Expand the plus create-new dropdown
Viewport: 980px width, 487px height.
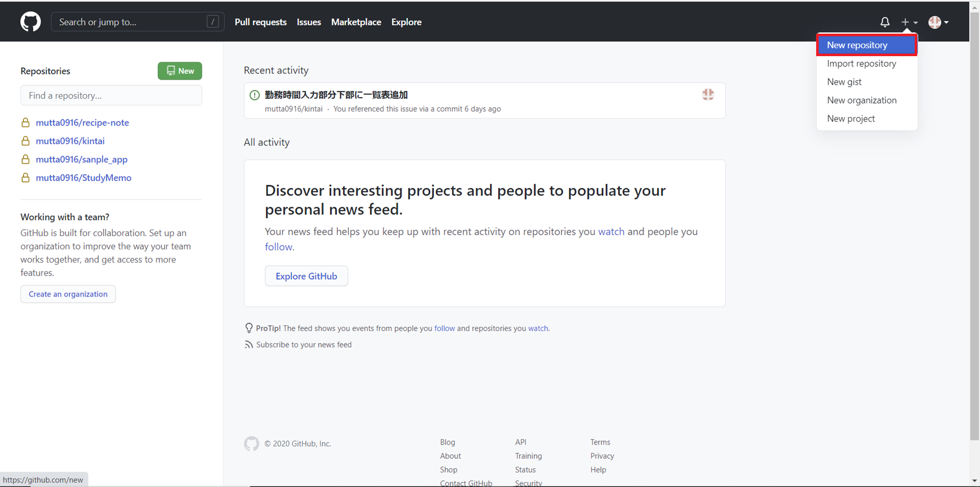(909, 22)
